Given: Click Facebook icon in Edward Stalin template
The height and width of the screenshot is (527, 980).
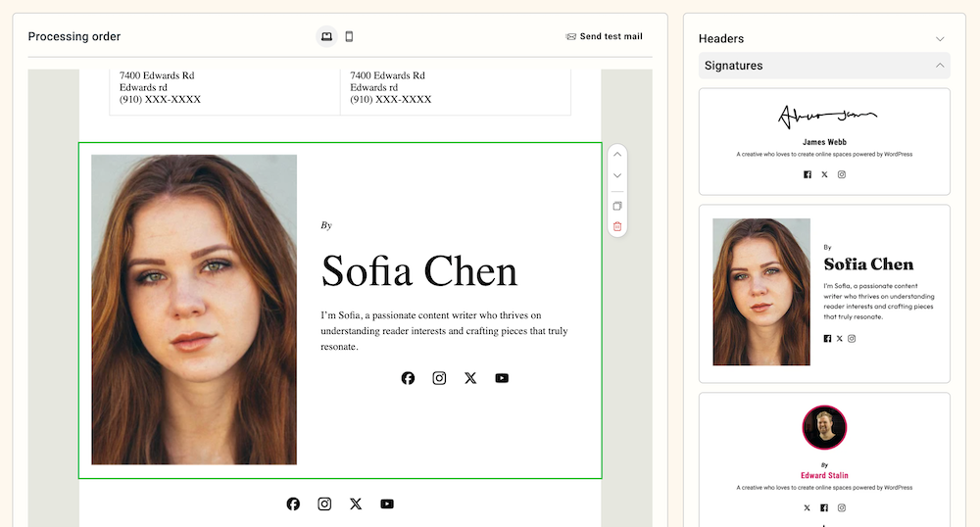Looking at the screenshot, I should click(x=824, y=508).
